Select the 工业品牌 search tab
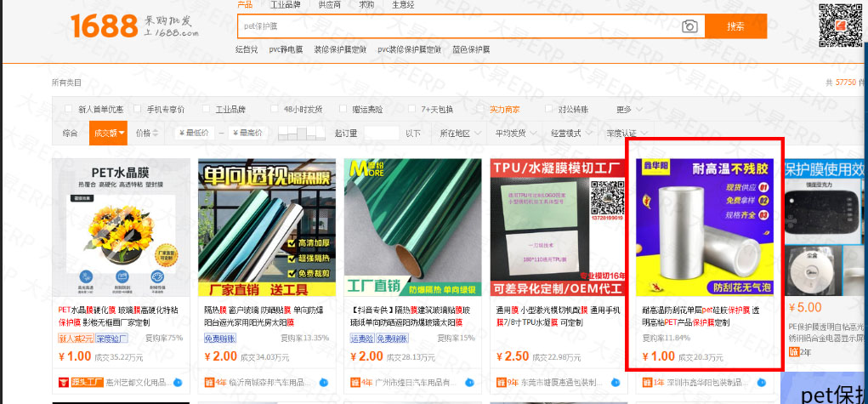 coord(285,5)
